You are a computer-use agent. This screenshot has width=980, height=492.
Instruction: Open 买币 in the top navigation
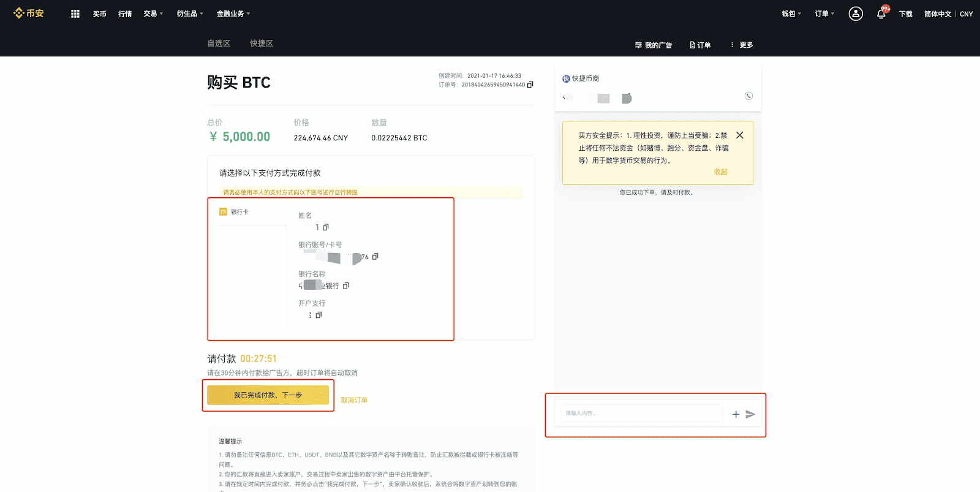(x=99, y=13)
